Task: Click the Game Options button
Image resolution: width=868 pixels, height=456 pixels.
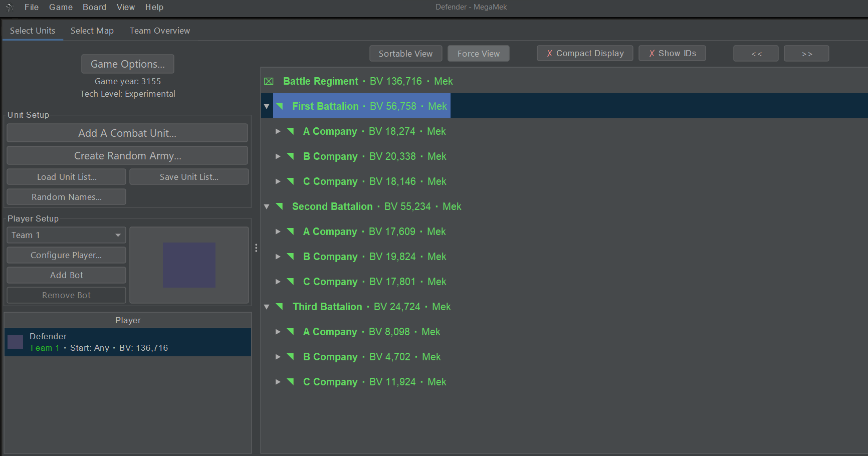Action: 127,64
